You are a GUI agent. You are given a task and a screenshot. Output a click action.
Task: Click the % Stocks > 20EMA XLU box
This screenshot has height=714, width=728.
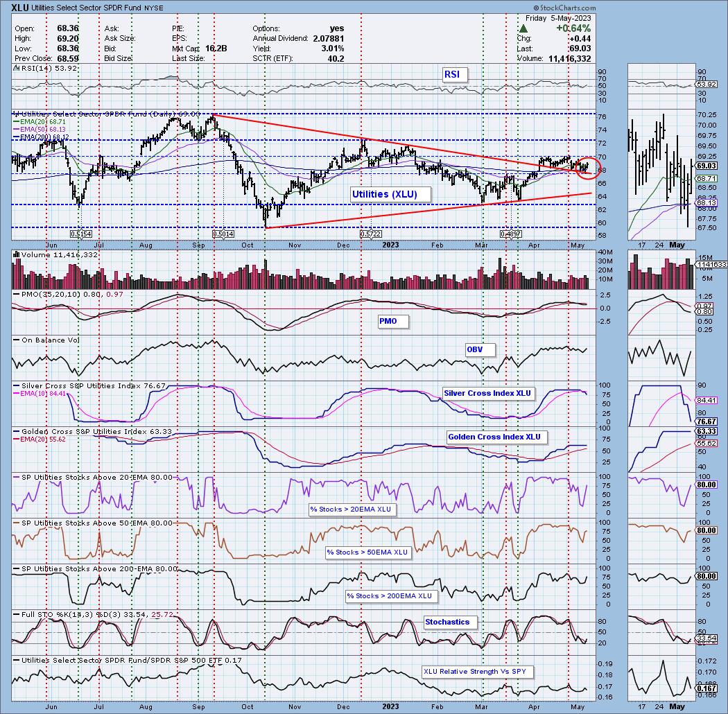(351, 510)
